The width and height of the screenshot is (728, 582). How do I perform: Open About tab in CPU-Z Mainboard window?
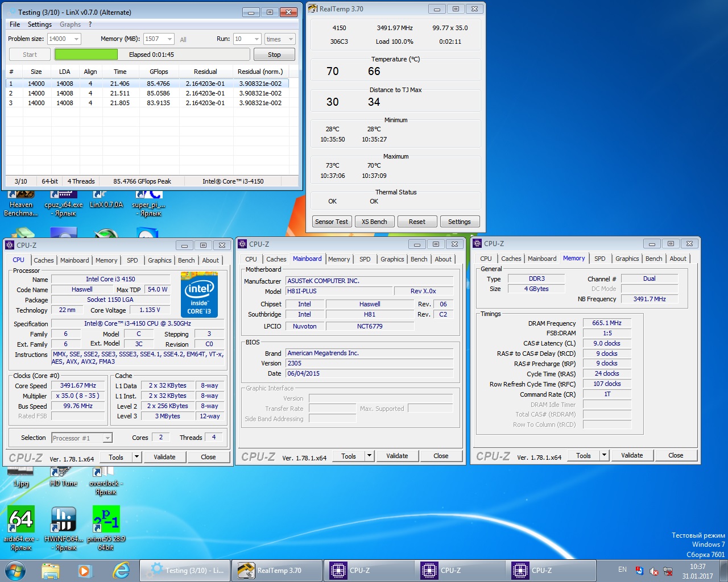coord(443,259)
